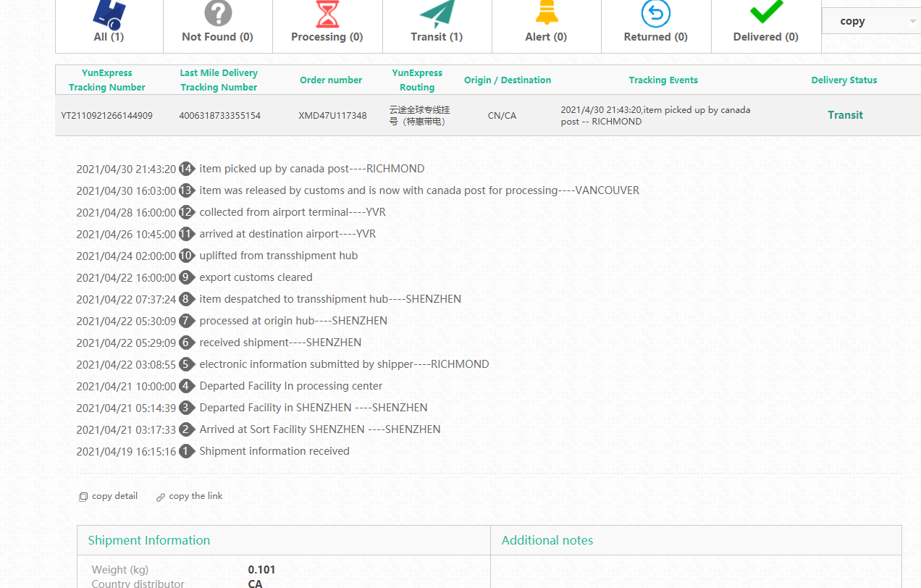Click the copy detail icon
This screenshot has width=921, height=588.
(83, 497)
